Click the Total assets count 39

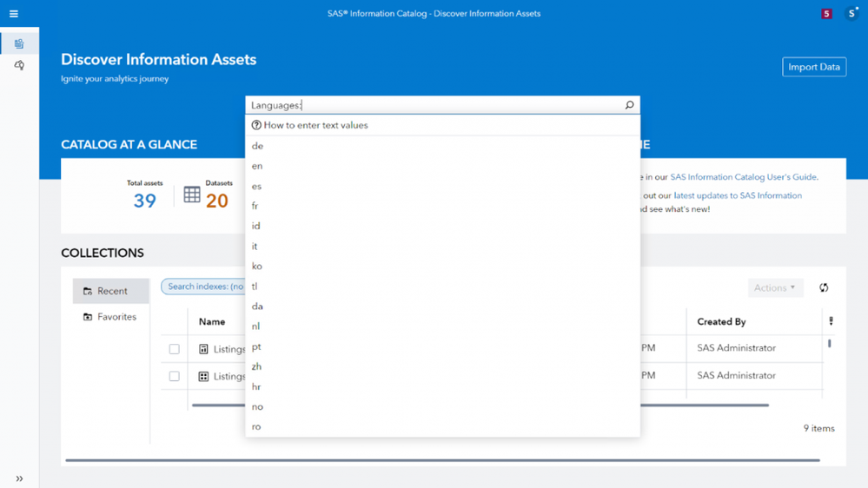coord(144,201)
